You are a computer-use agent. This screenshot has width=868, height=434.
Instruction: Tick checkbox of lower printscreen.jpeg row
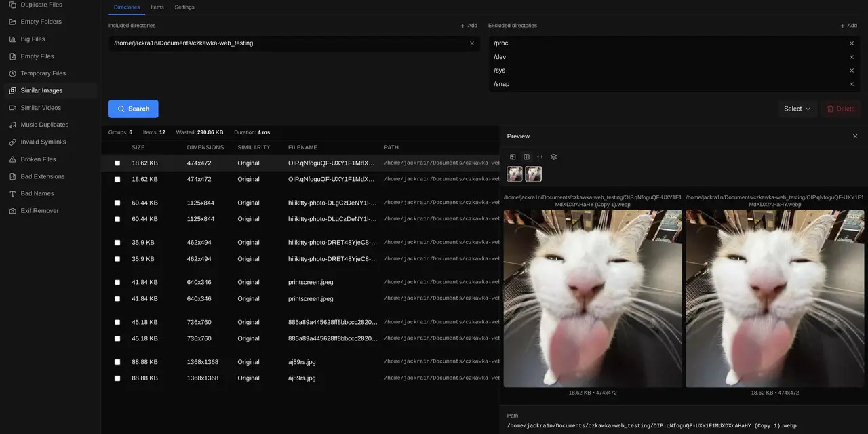click(x=117, y=299)
